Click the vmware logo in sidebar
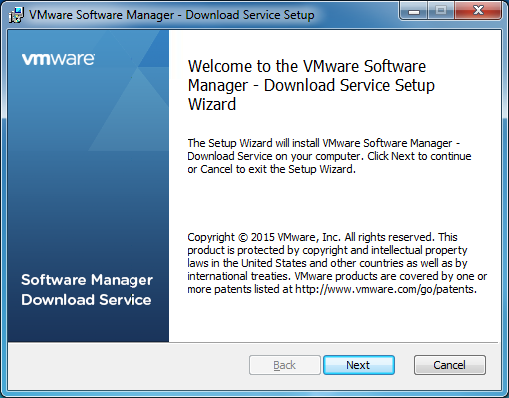 tap(58, 59)
